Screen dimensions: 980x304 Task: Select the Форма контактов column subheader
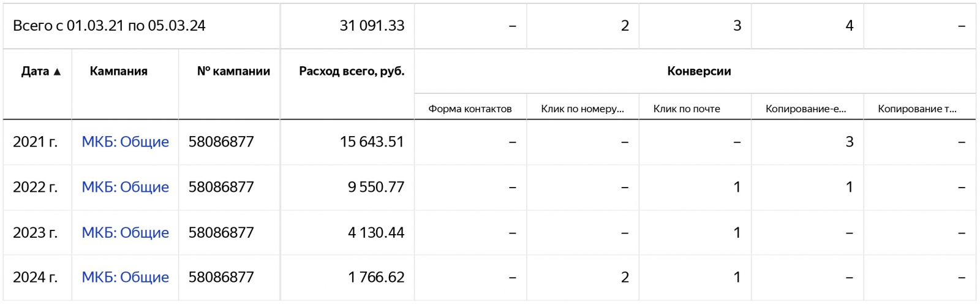pyautogui.click(x=470, y=108)
